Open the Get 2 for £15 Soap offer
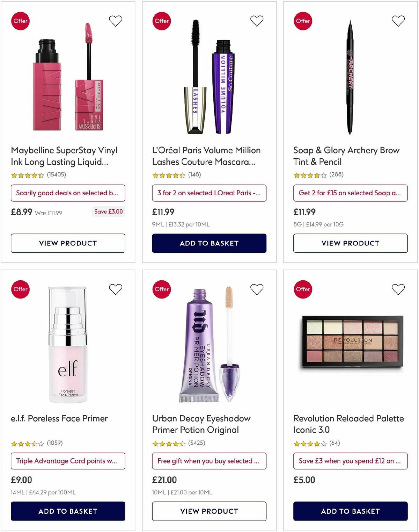 pyautogui.click(x=350, y=193)
